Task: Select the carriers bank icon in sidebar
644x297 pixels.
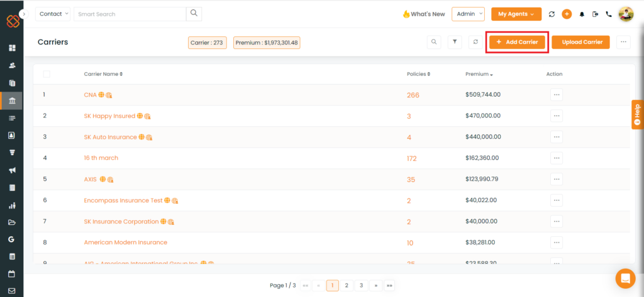Action: [12, 100]
